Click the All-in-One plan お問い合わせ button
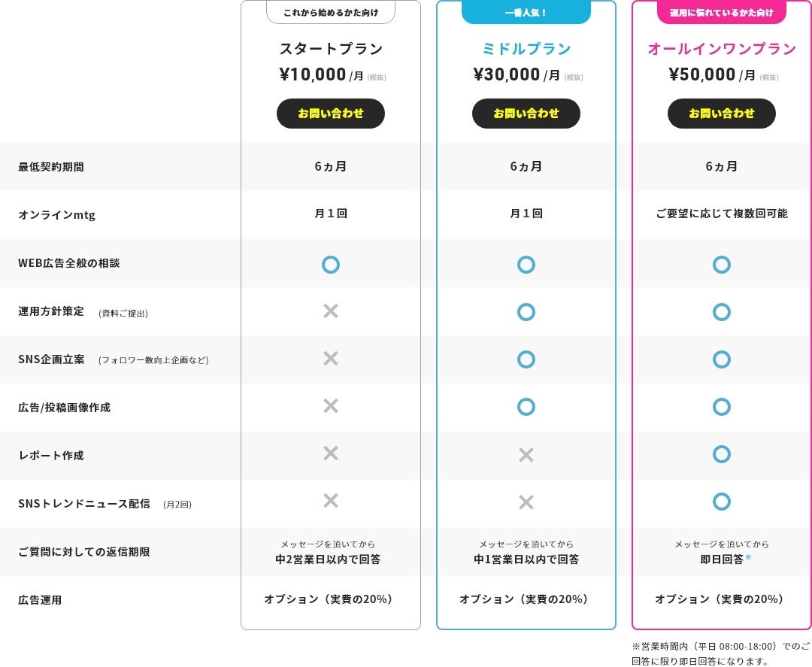 [x=722, y=114]
